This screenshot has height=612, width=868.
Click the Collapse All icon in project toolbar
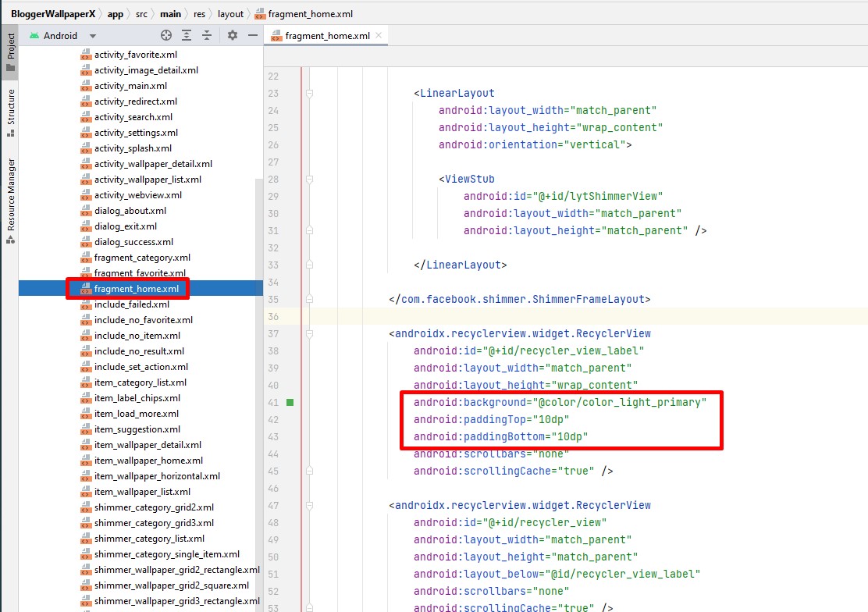tap(207, 35)
